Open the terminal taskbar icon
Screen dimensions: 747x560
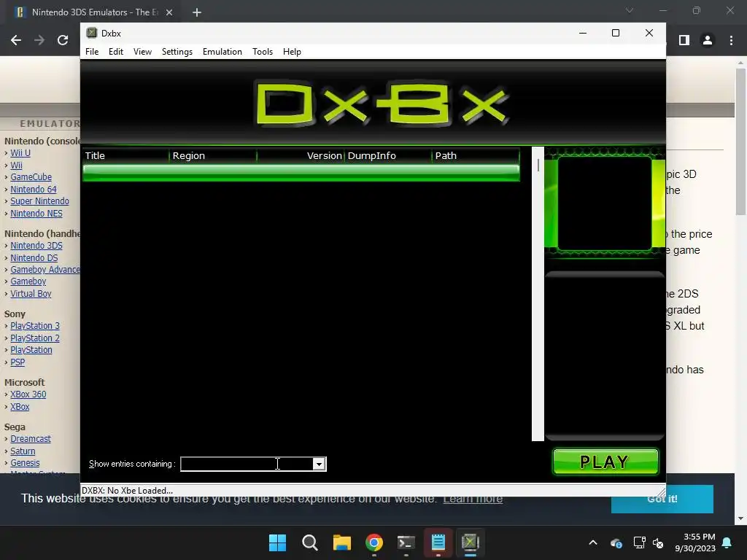[406, 542]
